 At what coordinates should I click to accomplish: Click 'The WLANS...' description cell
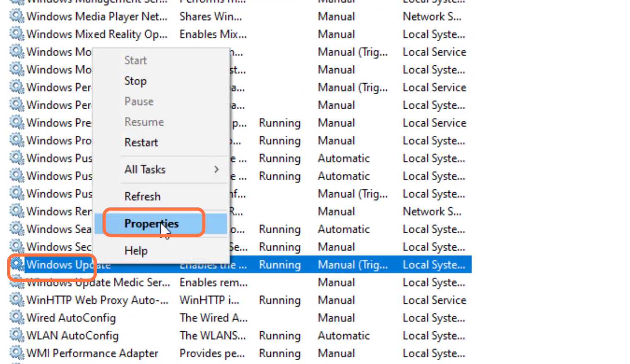coord(212,335)
